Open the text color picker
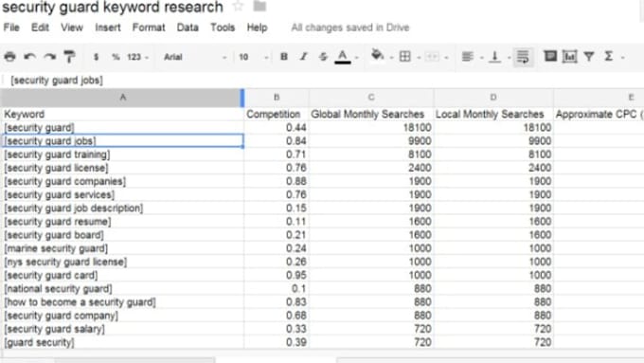The width and height of the screenshot is (644, 363). pos(343,57)
